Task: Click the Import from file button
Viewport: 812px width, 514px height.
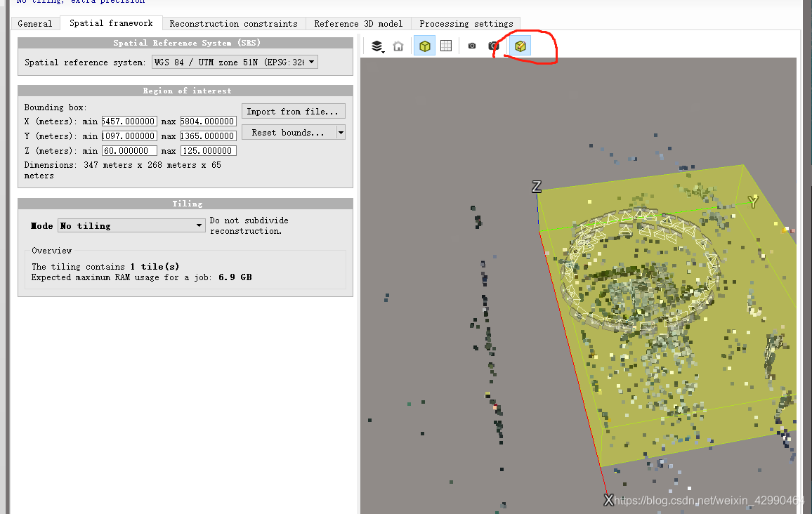Action: [293, 111]
